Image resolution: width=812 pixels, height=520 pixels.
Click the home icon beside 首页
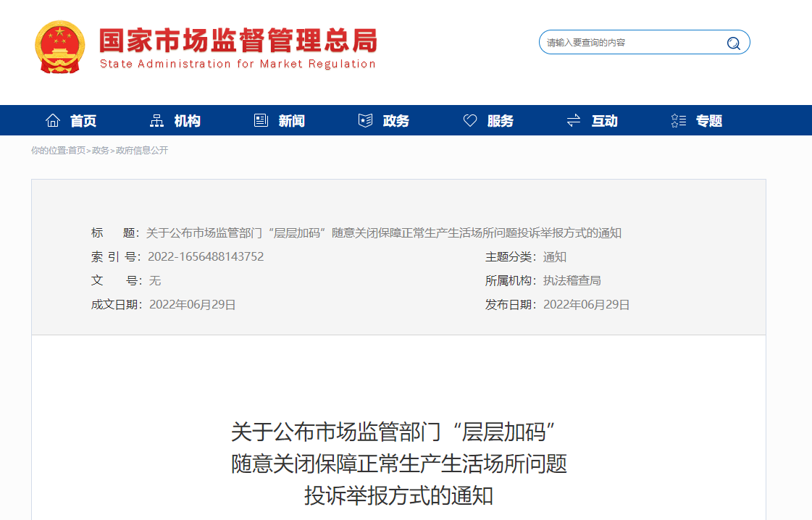coord(53,120)
